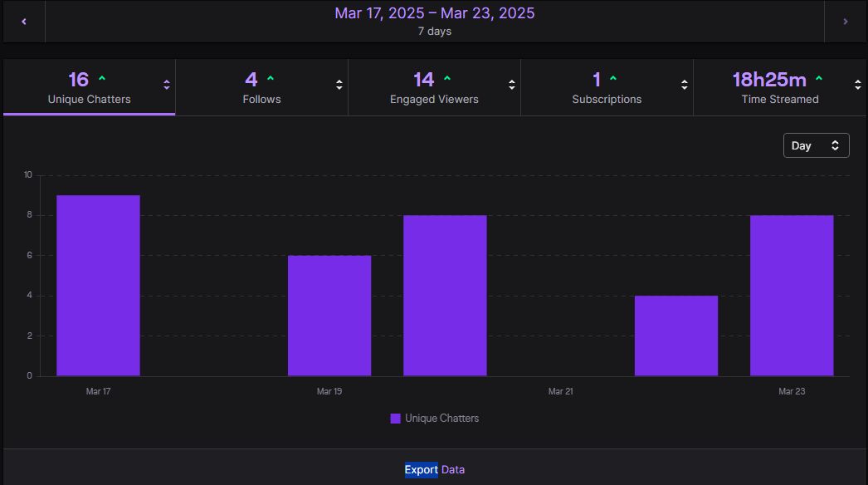
Task: Open the metric selector on Follows card
Action: pos(339,84)
